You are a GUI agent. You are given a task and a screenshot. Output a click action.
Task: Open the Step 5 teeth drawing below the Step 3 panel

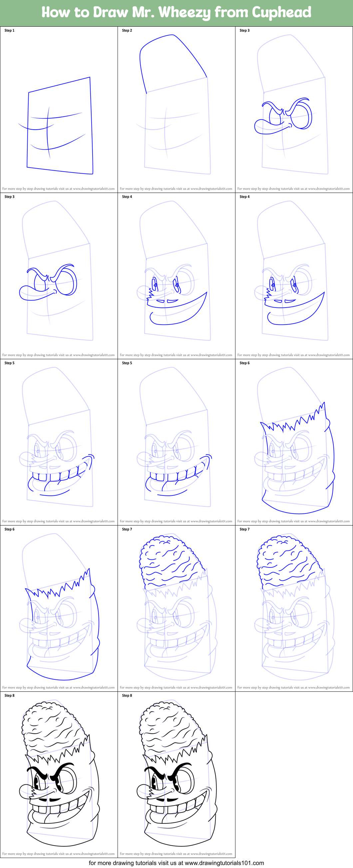click(x=59, y=442)
